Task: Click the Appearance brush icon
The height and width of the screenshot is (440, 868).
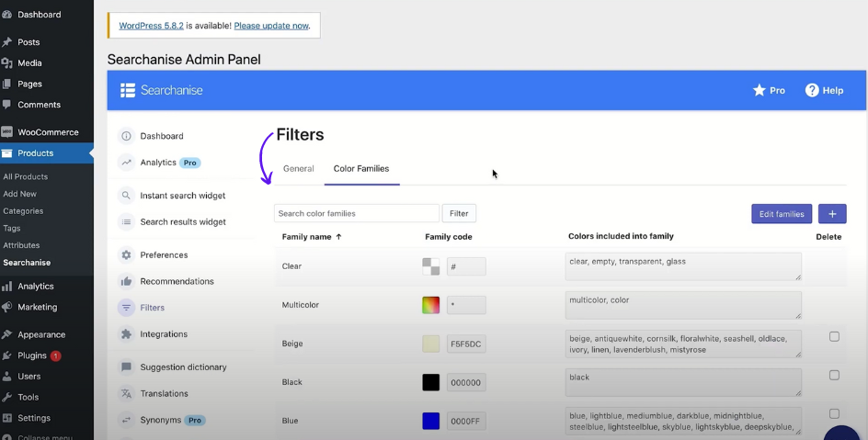Action: (x=6, y=334)
